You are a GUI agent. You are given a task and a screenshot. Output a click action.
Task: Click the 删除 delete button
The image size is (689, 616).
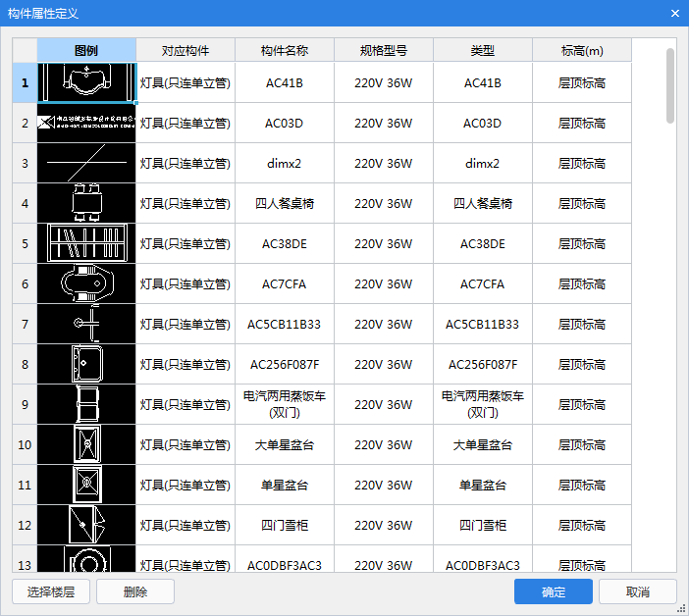135,591
